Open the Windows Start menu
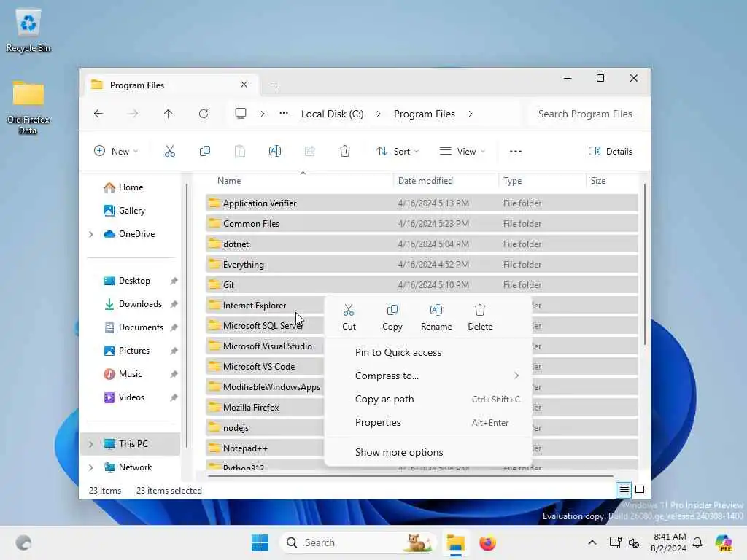 click(x=260, y=542)
